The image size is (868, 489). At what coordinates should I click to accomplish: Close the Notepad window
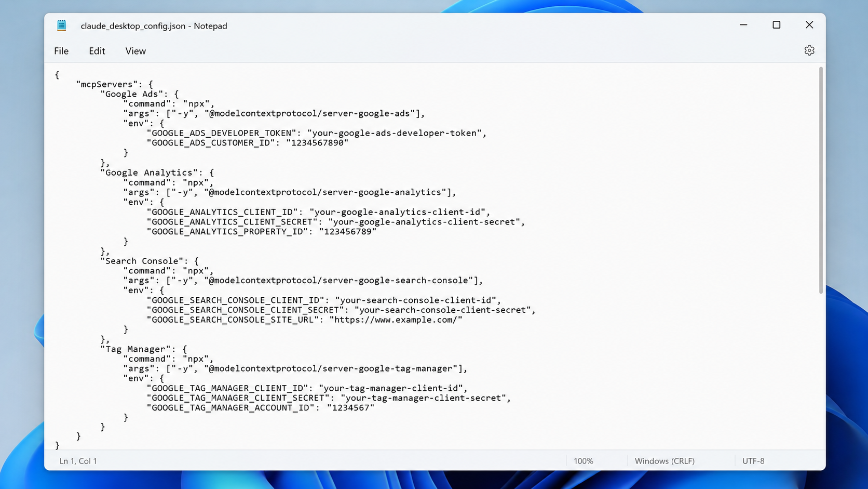click(809, 25)
